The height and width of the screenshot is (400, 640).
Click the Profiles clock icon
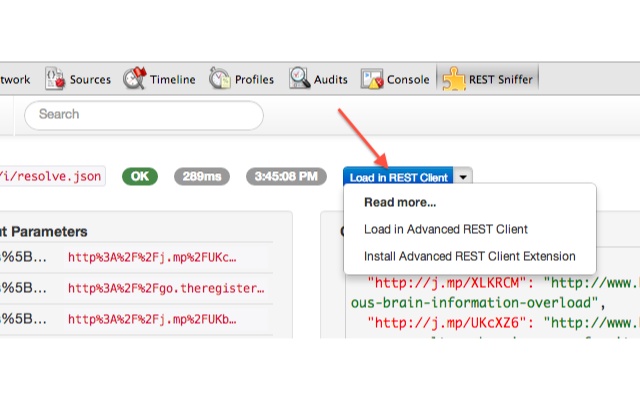(x=220, y=78)
